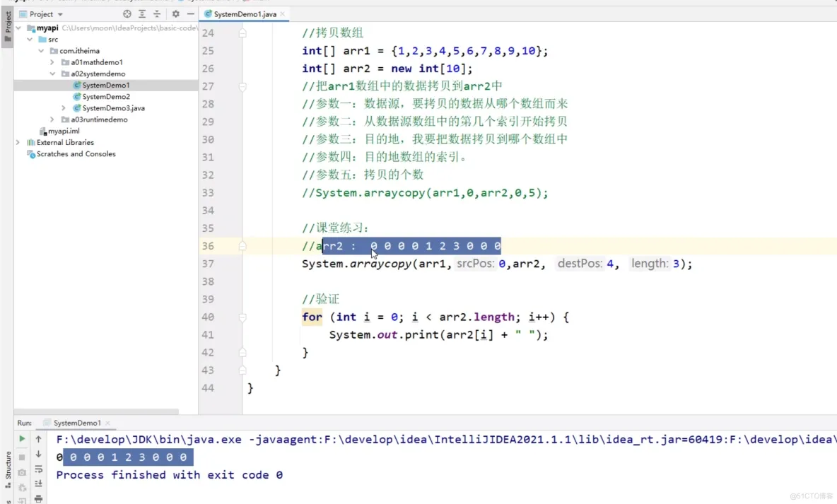Open the Project panel settings gear
This screenshot has height=504, width=837.
(175, 13)
